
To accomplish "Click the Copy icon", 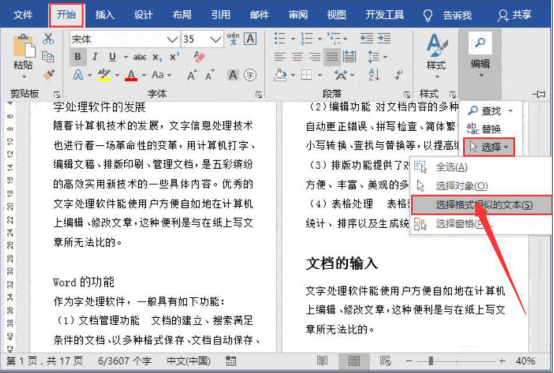I will pos(48,57).
